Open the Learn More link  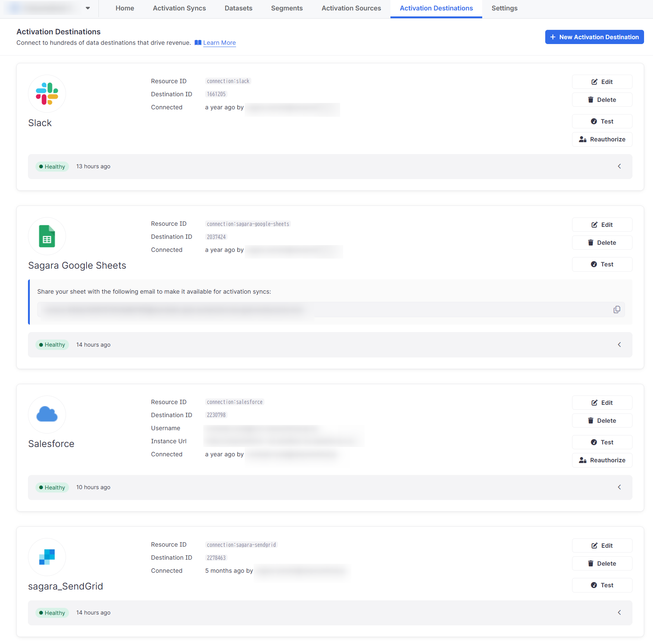click(219, 43)
